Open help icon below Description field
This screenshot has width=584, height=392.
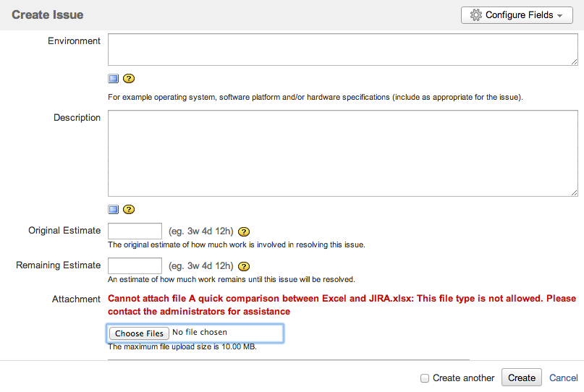click(x=129, y=210)
